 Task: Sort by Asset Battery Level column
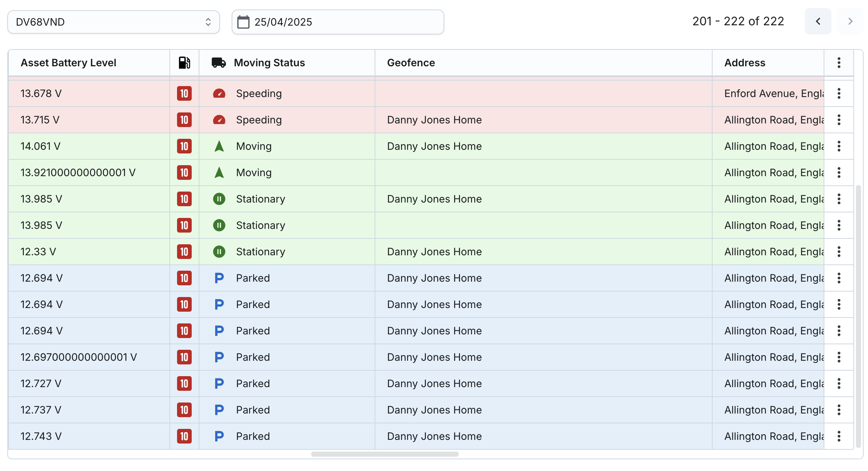(69, 63)
